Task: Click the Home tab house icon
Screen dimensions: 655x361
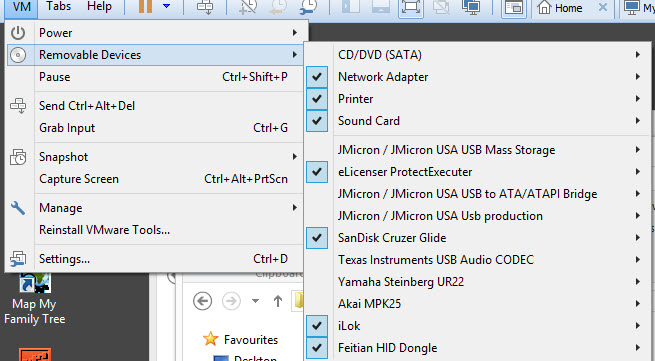Action: click(544, 7)
